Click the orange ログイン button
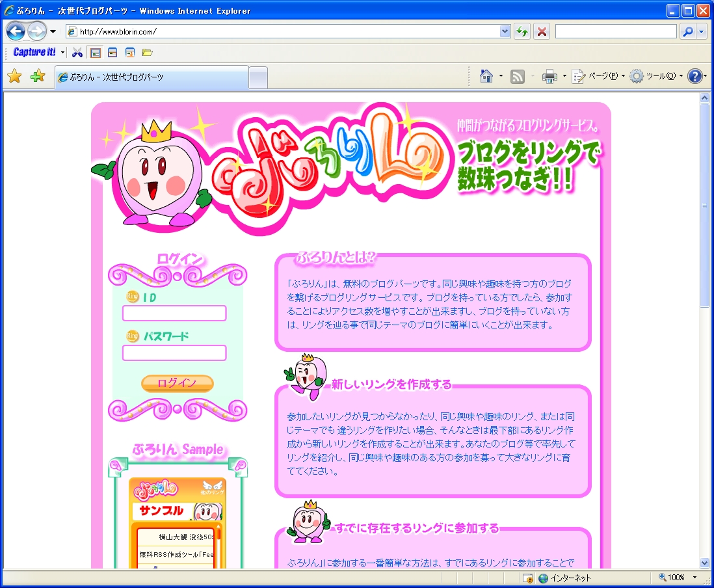714x588 pixels. [177, 383]
